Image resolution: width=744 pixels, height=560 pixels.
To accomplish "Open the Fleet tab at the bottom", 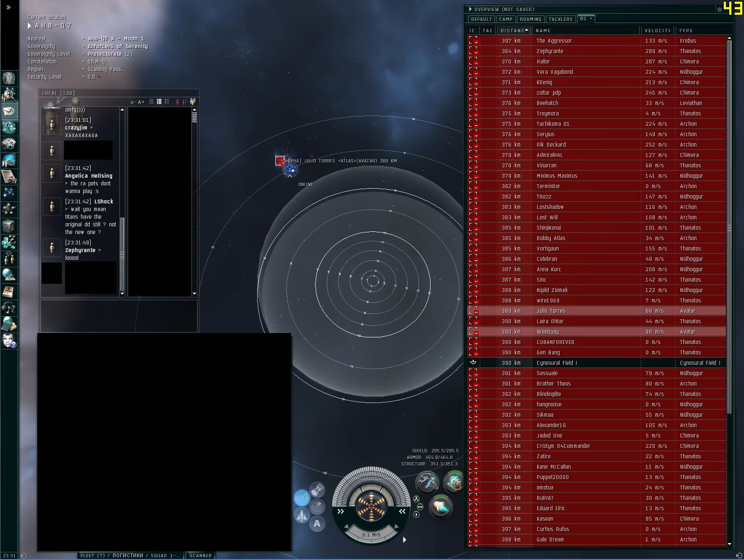I will tap(130, 556).
